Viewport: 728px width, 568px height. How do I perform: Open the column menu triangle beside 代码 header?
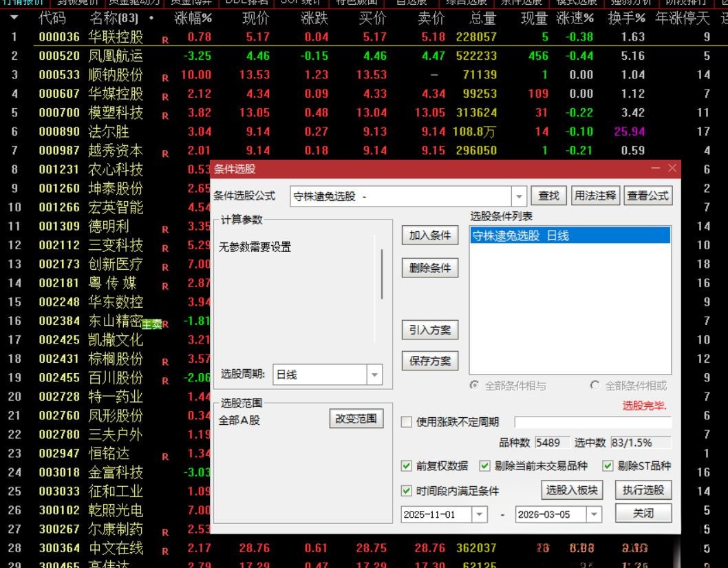[x=14, y=18]
